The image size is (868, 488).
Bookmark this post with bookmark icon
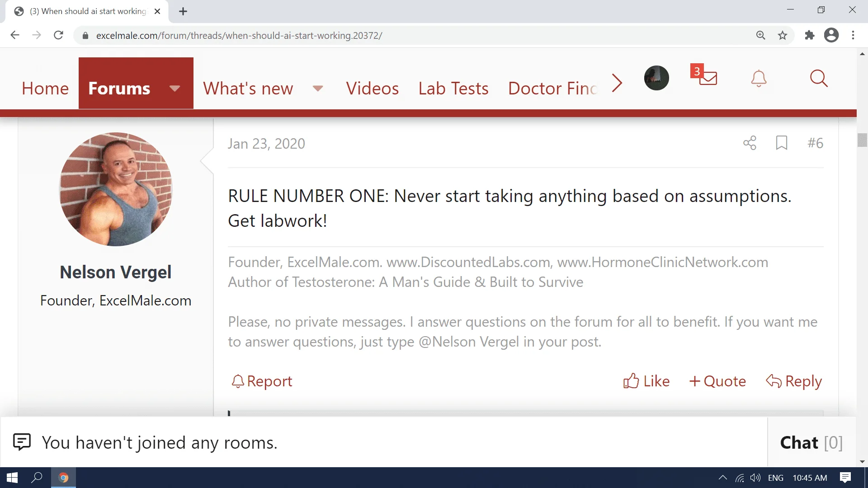[782, 143]
